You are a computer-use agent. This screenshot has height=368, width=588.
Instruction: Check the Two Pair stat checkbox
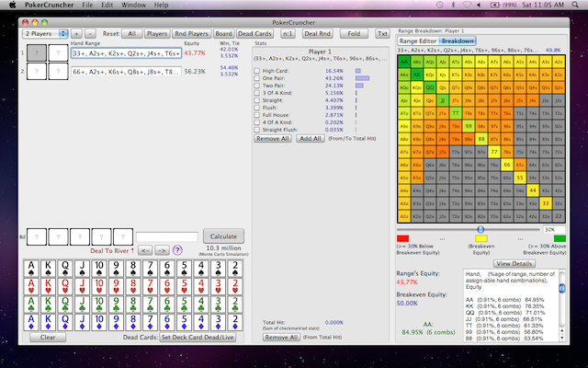click(x=257, y=86)
